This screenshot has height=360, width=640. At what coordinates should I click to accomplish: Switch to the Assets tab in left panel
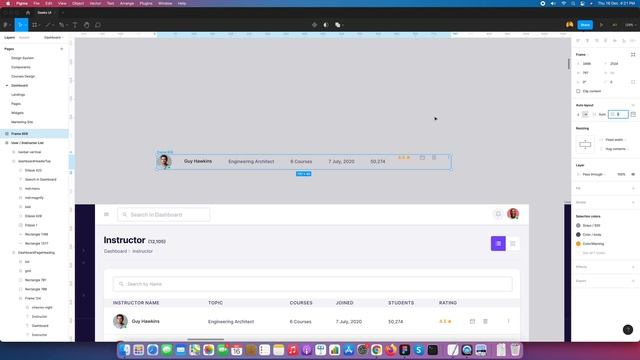(24, 38)
